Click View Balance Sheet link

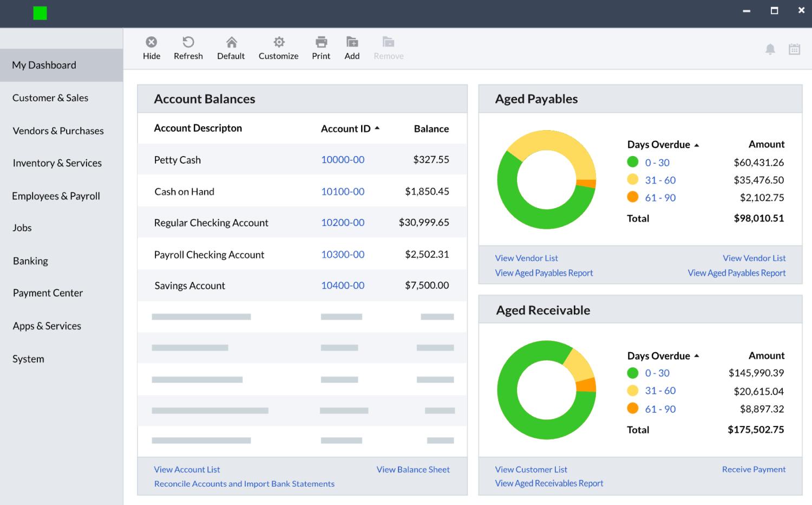413,470
